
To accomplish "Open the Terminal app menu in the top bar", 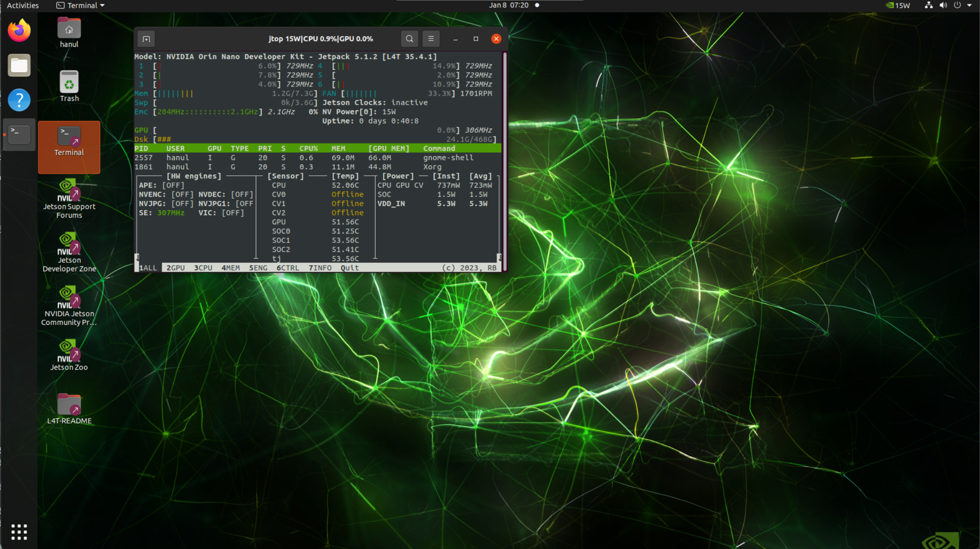I will (x=80, y=5).
